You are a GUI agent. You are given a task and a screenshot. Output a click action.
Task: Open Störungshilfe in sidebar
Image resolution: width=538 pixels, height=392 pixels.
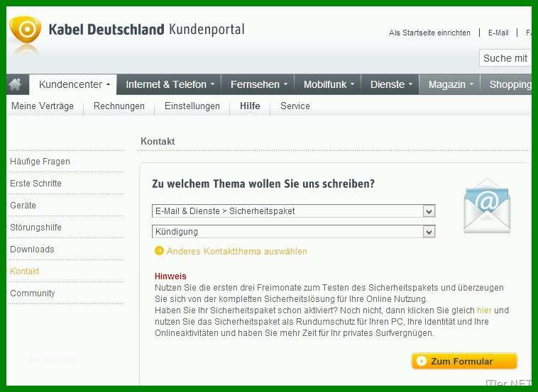35,227
